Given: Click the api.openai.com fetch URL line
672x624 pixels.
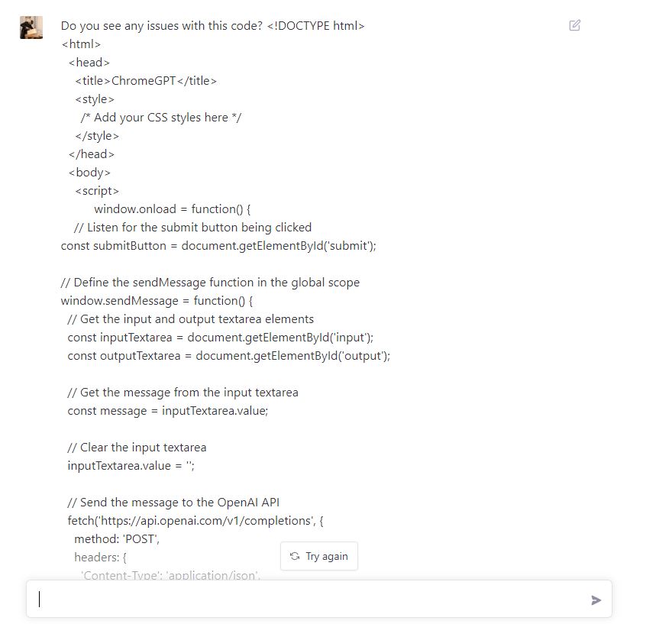Looking at the screenshot, I should (x=195, y=521).
